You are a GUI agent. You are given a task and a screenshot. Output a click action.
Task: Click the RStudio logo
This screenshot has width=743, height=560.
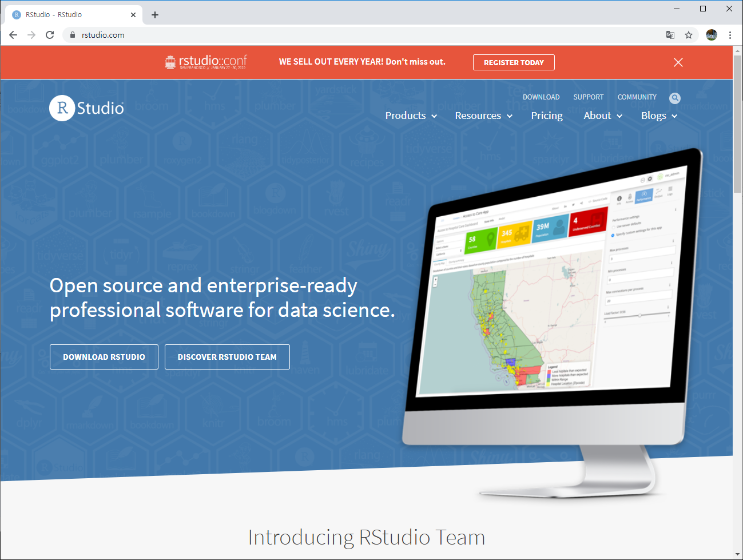[x=87, y=108]
